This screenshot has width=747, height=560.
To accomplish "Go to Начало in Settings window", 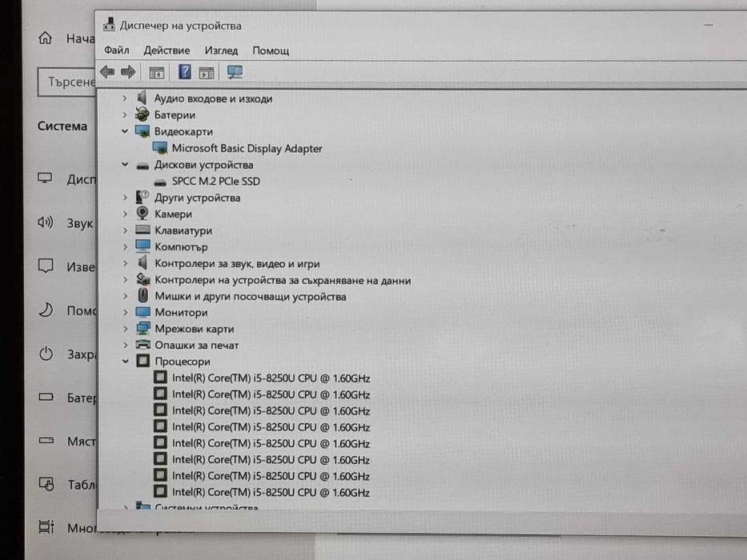I will (x=80, y=38).
